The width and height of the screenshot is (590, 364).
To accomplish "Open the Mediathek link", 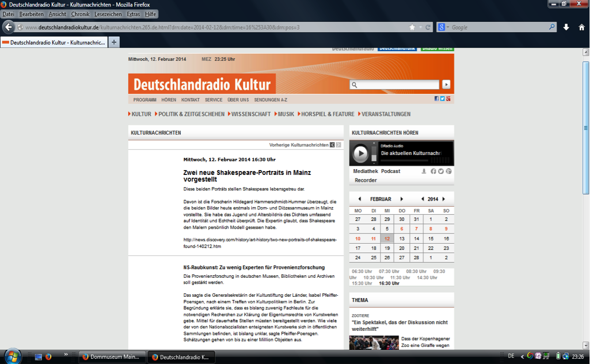I will point(365,171).
